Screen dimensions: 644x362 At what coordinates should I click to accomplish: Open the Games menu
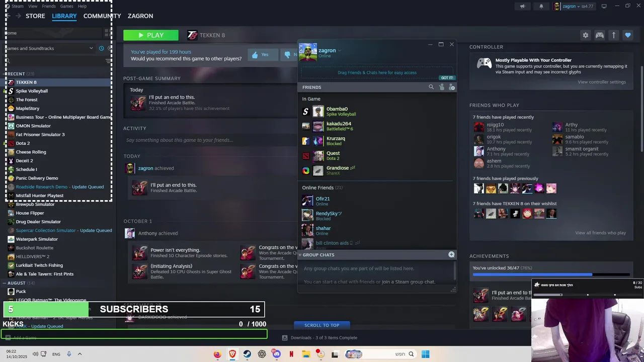click(66, 6)
